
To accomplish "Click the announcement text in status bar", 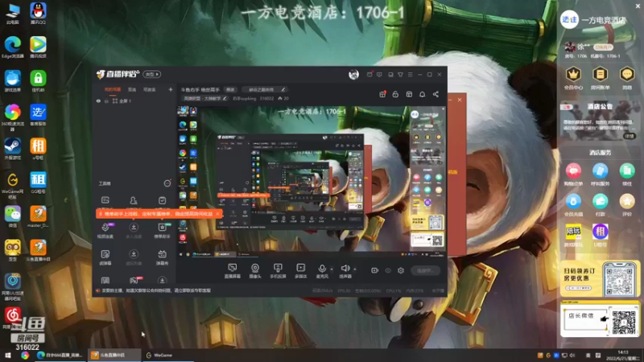I will pyautogui.click(x=156, y=290).
